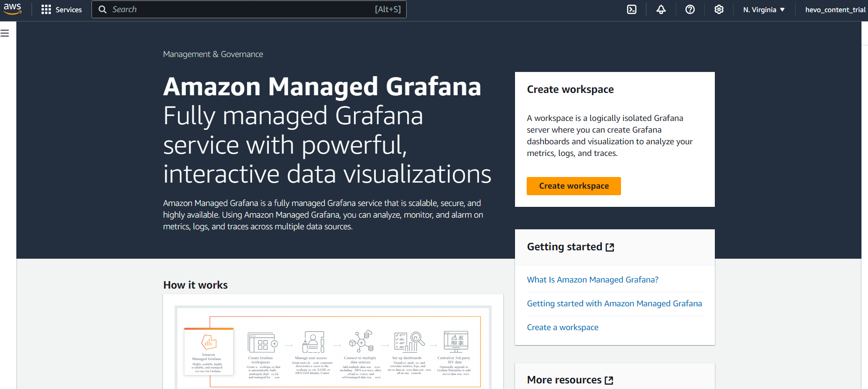Click the Management & Governance breadcrumb text
The width and height of the screenshot is (868, 389).
213,54
